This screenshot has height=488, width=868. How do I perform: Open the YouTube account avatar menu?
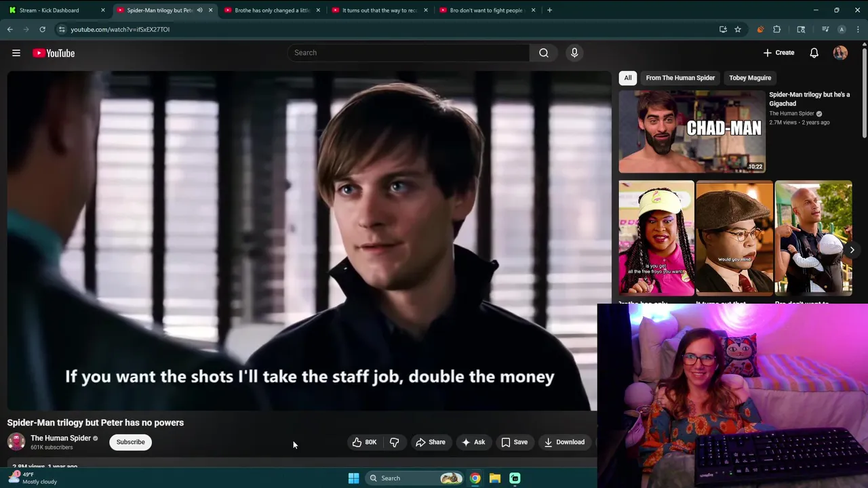pos(840,53)
